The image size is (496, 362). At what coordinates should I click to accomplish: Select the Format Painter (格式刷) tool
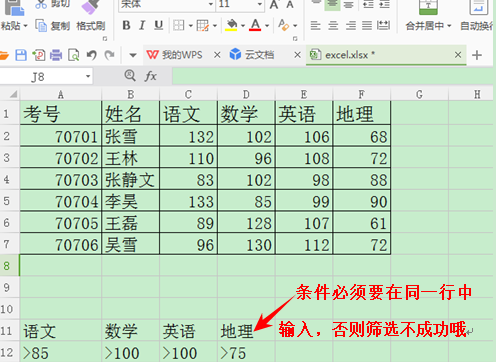(x=91, y=26)
